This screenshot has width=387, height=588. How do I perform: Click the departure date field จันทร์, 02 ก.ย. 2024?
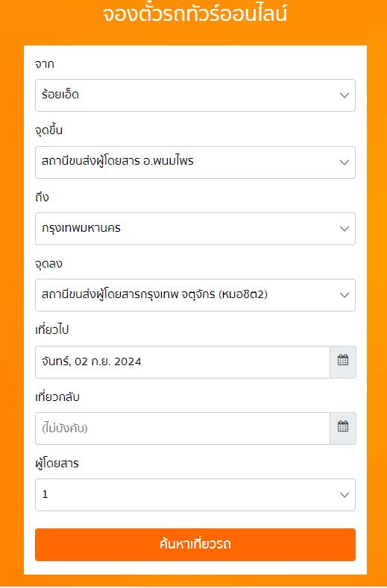(x=183, y=362)
